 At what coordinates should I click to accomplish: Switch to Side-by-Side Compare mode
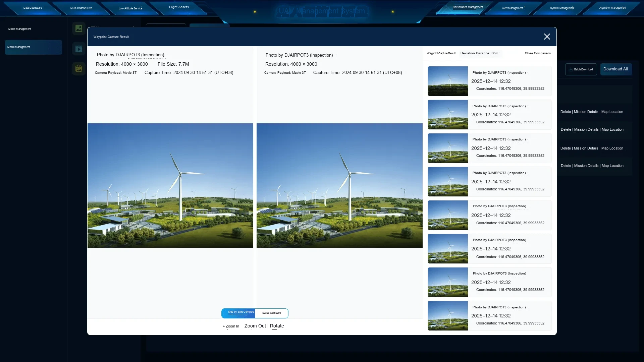[x=238, y=313]
